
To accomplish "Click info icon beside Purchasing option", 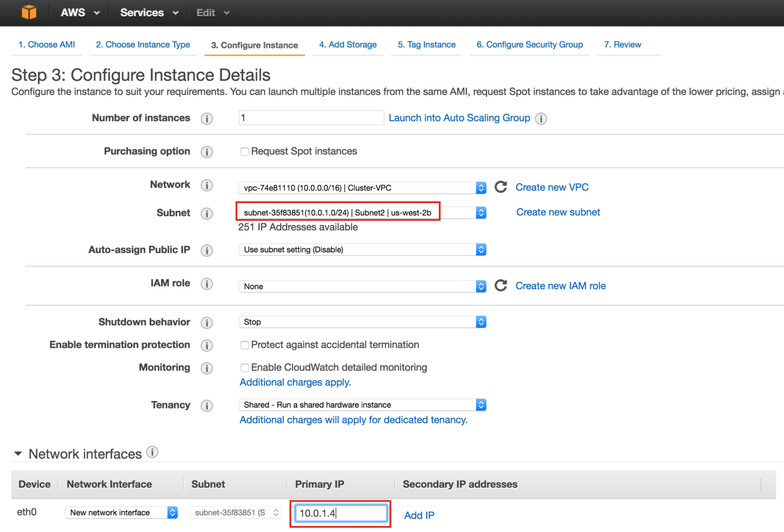I will (207, 152).
